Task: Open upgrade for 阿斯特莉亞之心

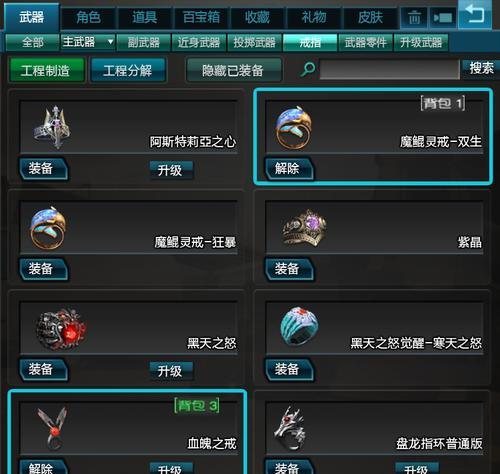Action: pyautogui.click(x=170, y=170)
